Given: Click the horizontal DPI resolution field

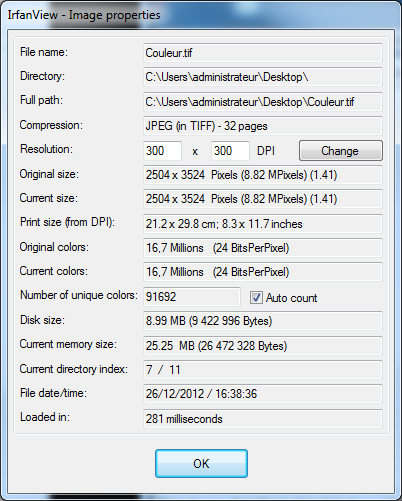Looking at the screenshot, I should click(162, 151).
